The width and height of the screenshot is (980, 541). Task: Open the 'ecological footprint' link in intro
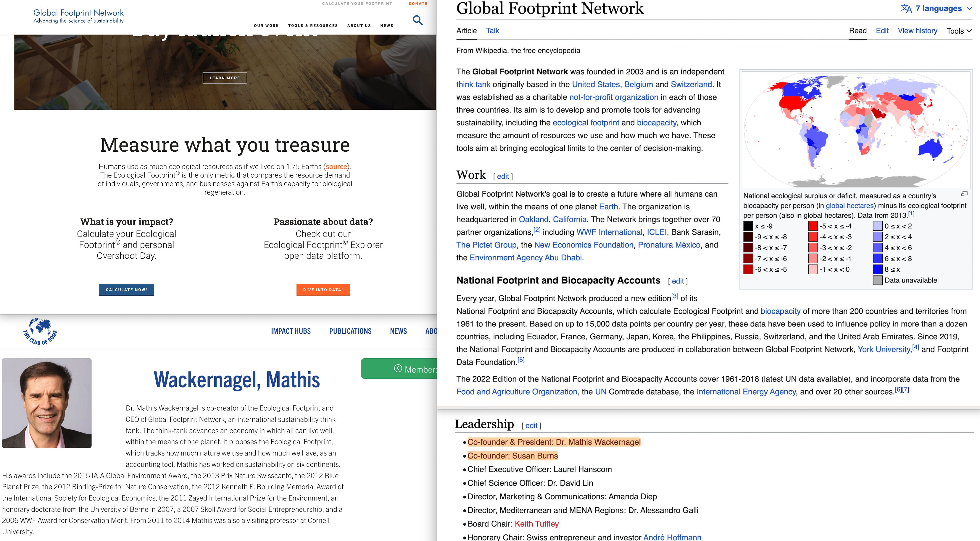(586, 123)
